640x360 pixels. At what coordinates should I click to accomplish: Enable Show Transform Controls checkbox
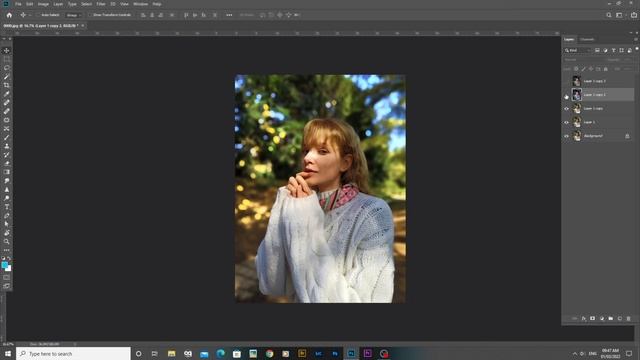click(90, 15)
